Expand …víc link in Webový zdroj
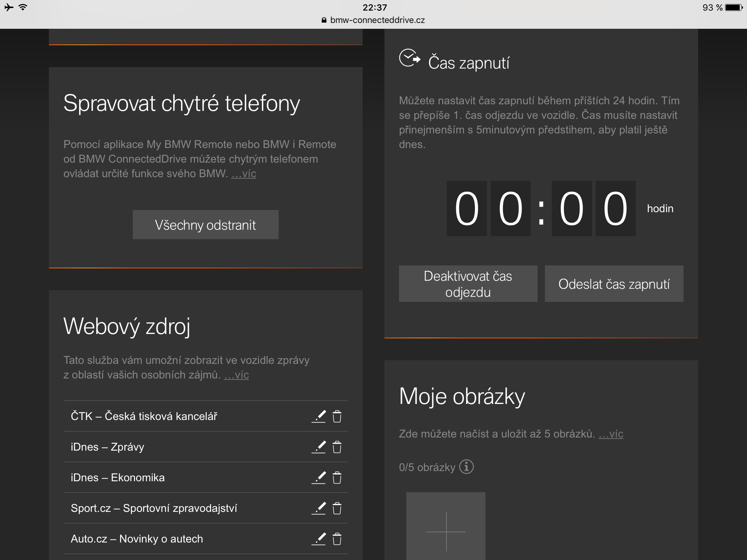This screenshot has height=560, width=747. coord(236,375)
